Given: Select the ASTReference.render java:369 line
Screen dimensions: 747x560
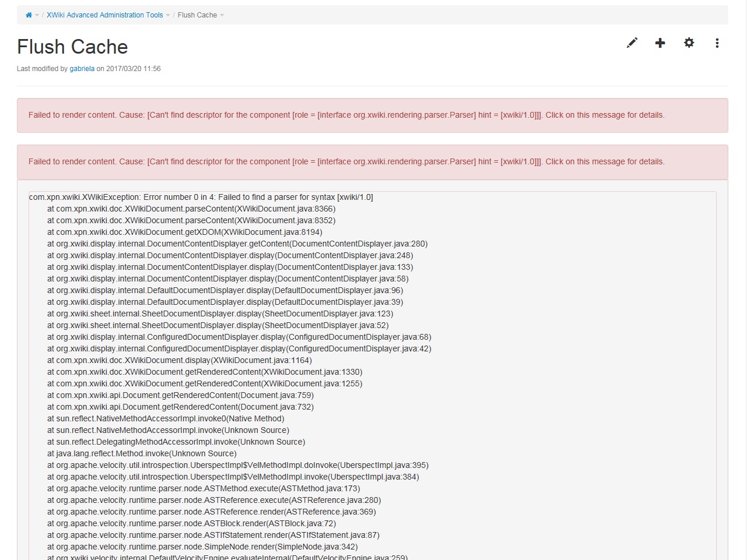Looking at the screenshot, I should [212, 512].
